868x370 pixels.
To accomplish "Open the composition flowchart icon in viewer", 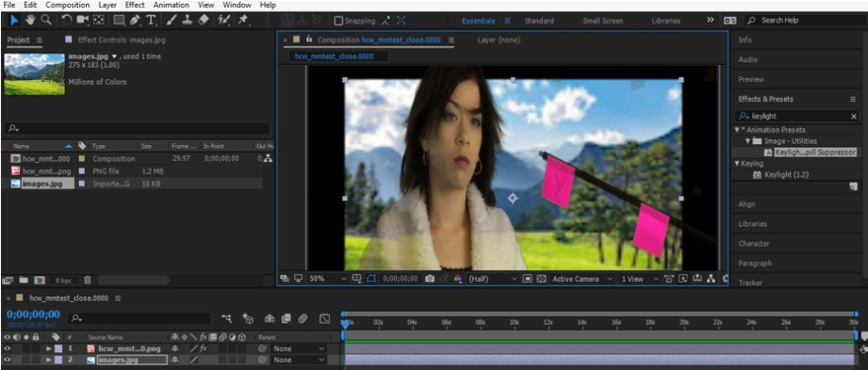I will 712,279.
